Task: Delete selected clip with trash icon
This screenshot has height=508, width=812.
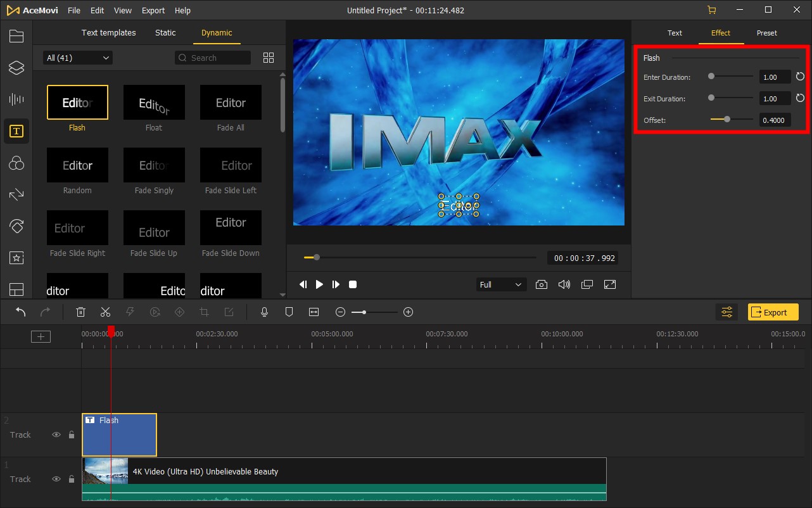Action: click(x=80, y=312)
